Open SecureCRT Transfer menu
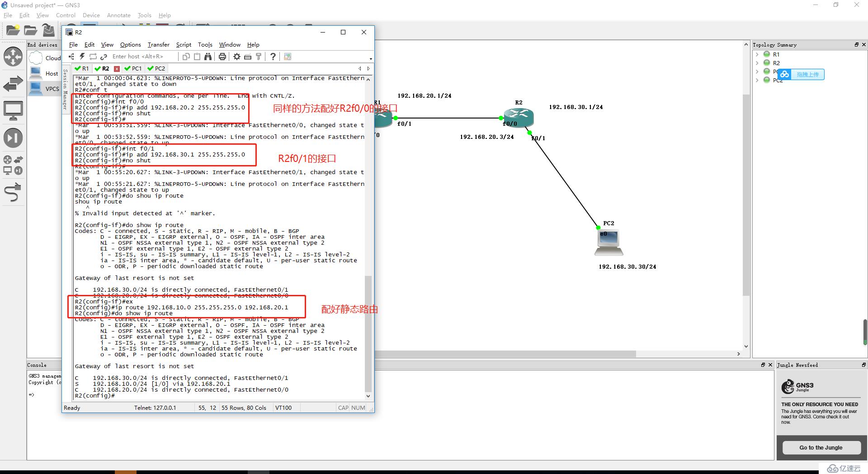The image size is (868, 474). pos(158,45)
